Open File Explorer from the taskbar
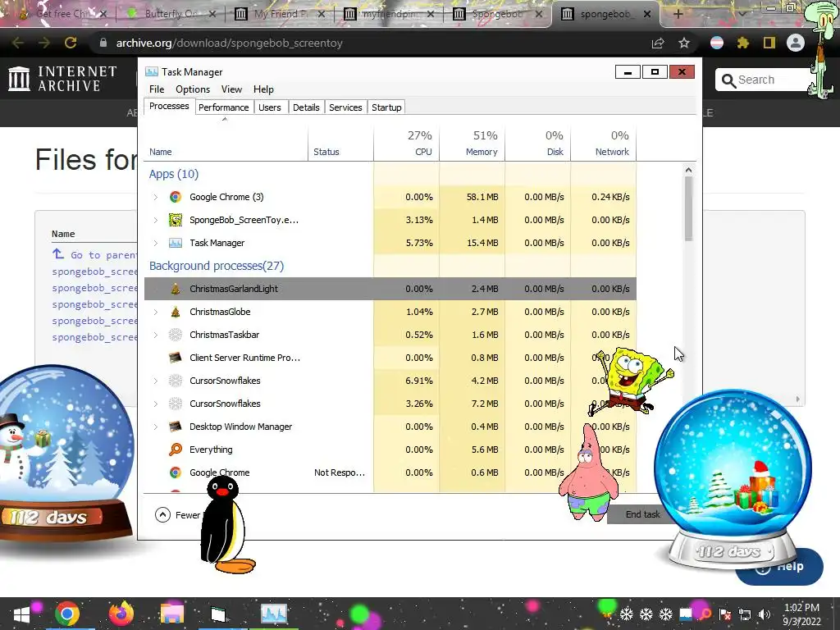 (171, 614)
